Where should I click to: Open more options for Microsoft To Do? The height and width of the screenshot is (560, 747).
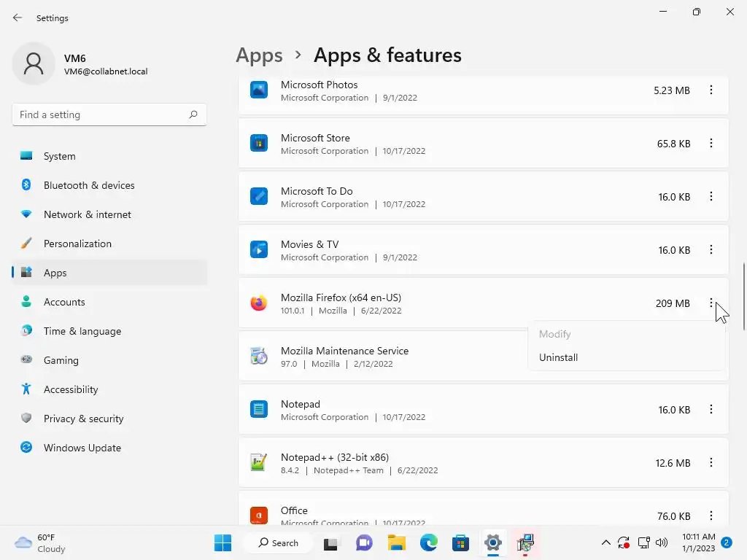pos(711,196)
